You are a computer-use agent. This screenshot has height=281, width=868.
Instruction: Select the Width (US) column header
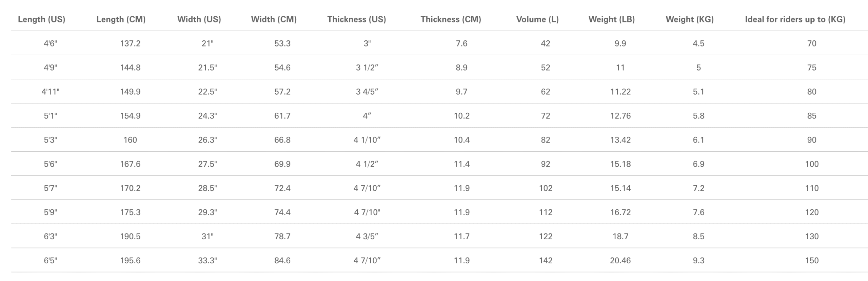(x=199, y=19)
